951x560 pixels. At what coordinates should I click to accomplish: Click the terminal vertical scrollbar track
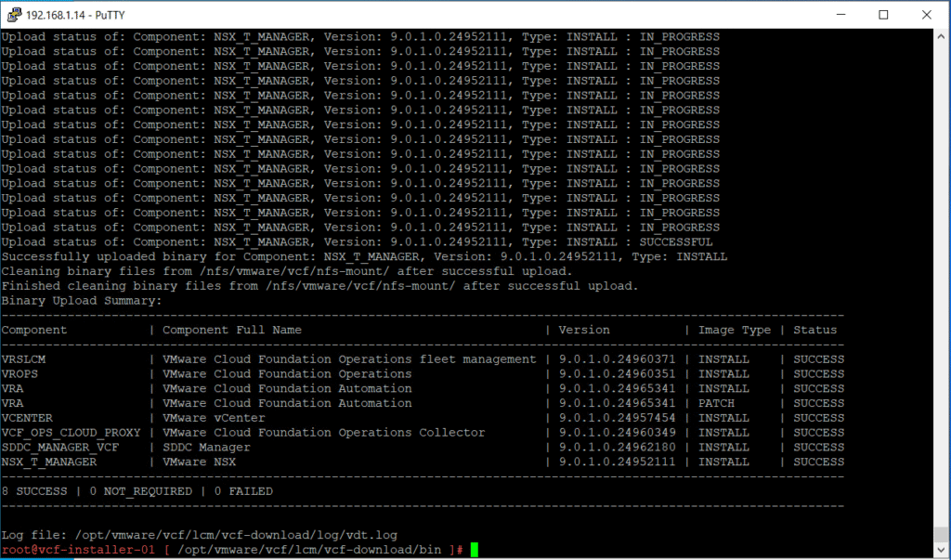click(941, 292)
